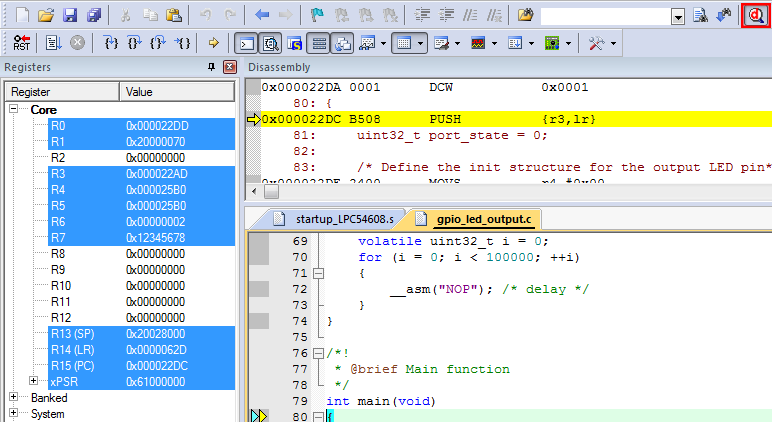This screenshot has height=422, width=772.
Task: Toggle the Registers Window button
Action: coord(318,44)
